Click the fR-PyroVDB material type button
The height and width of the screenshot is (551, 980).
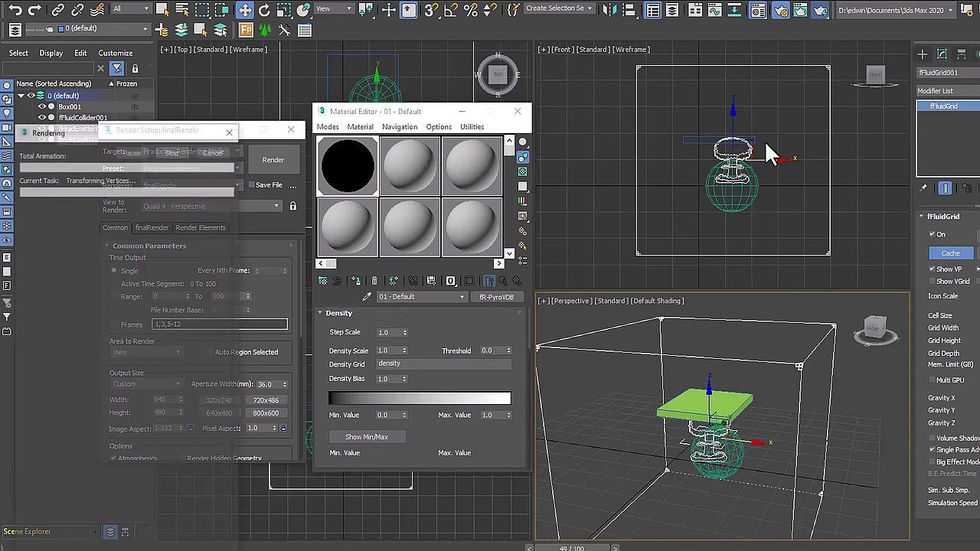tap(497, 297)
